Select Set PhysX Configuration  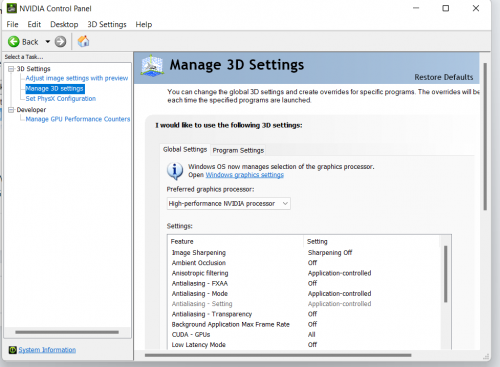[61, 99]
